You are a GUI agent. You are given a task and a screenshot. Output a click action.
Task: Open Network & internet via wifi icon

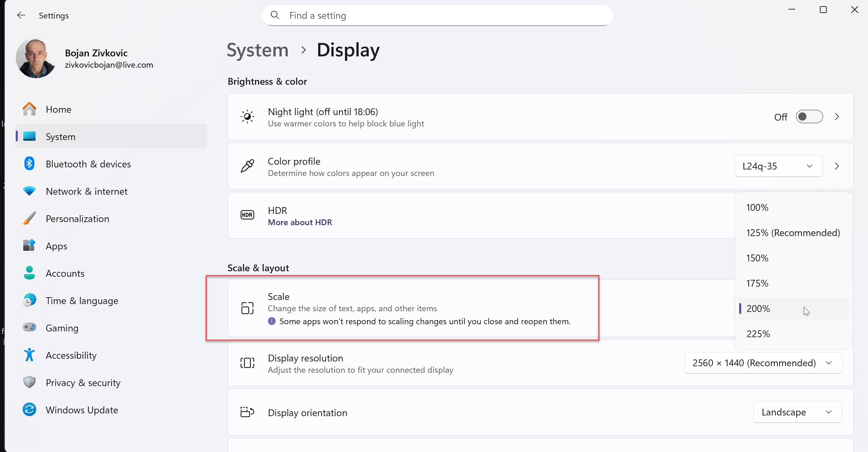[x=29, y=191]
